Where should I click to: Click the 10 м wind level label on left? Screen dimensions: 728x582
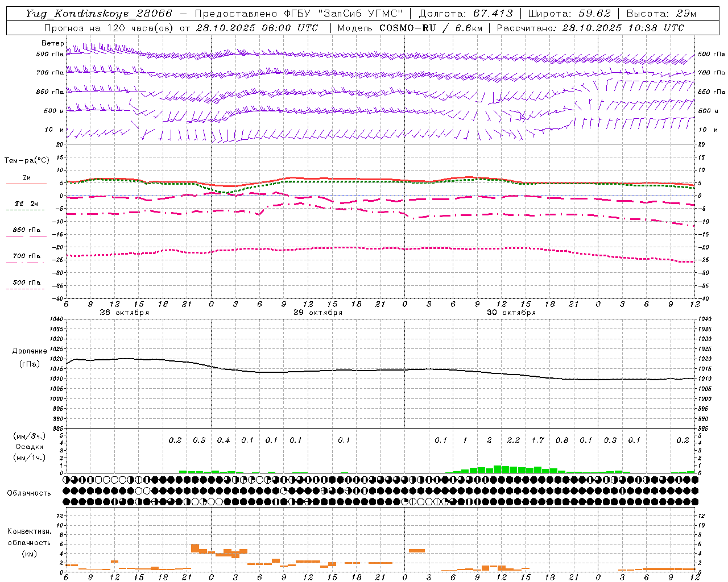point(55,130)
